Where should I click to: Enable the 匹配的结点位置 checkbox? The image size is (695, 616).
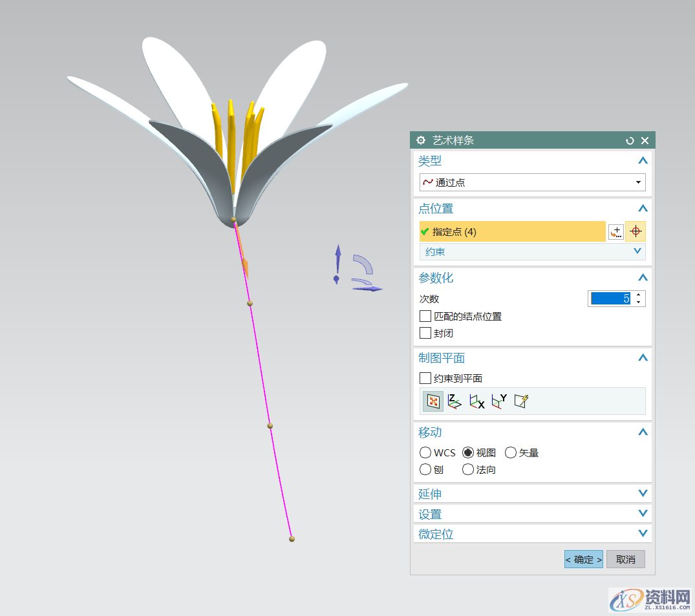click(x=425, y=316)
